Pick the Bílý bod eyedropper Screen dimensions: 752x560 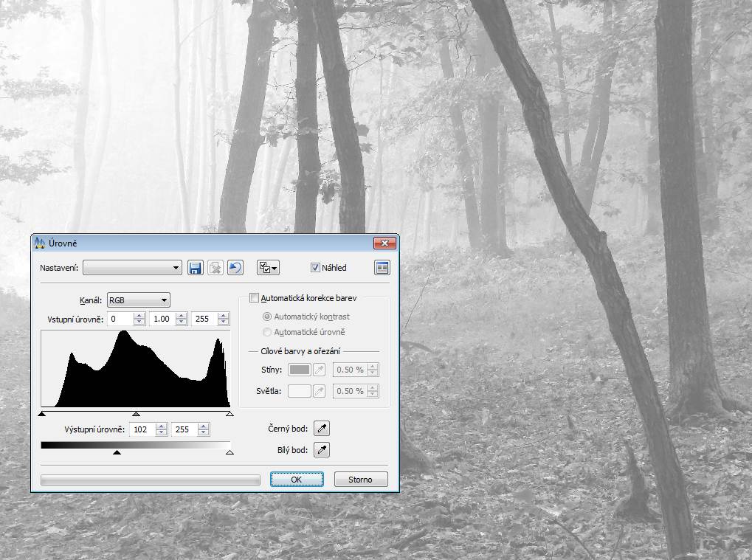coord(321,450)
